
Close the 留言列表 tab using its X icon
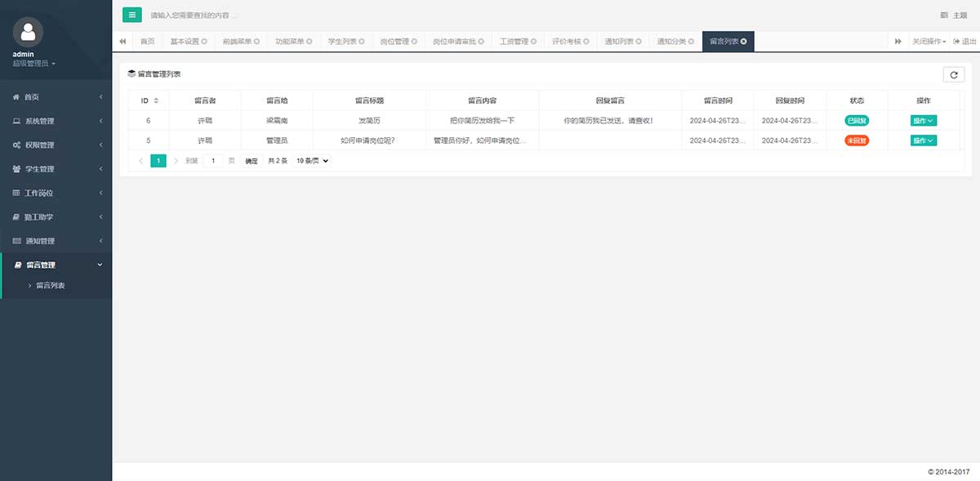point(743,42)
